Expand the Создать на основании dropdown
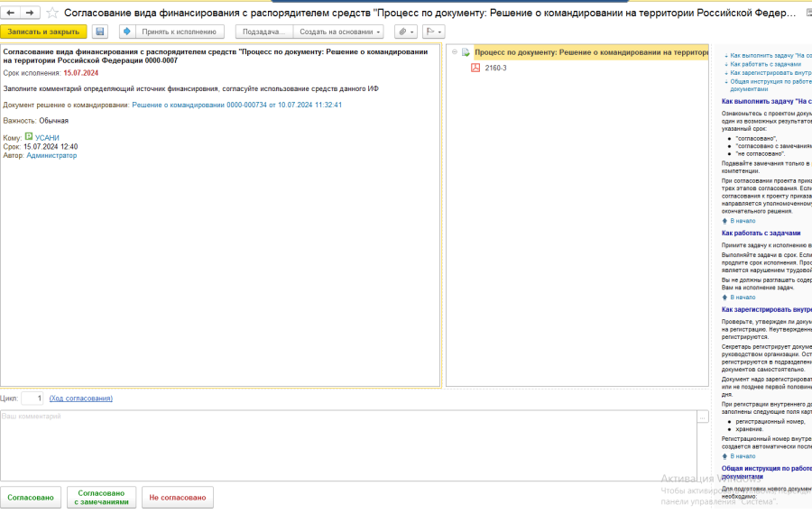Viewport: 812px width, 513px height. tap(340, 32)
